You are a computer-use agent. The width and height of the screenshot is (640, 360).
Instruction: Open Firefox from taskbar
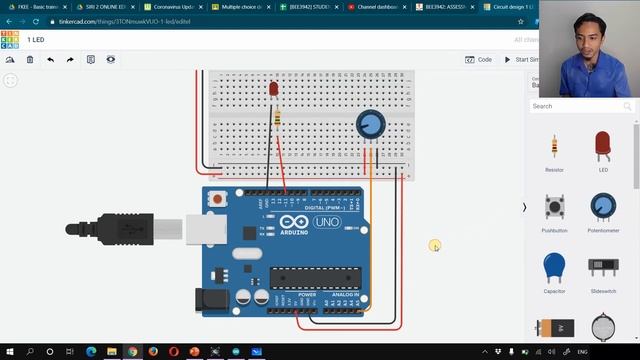coord(153,352)
